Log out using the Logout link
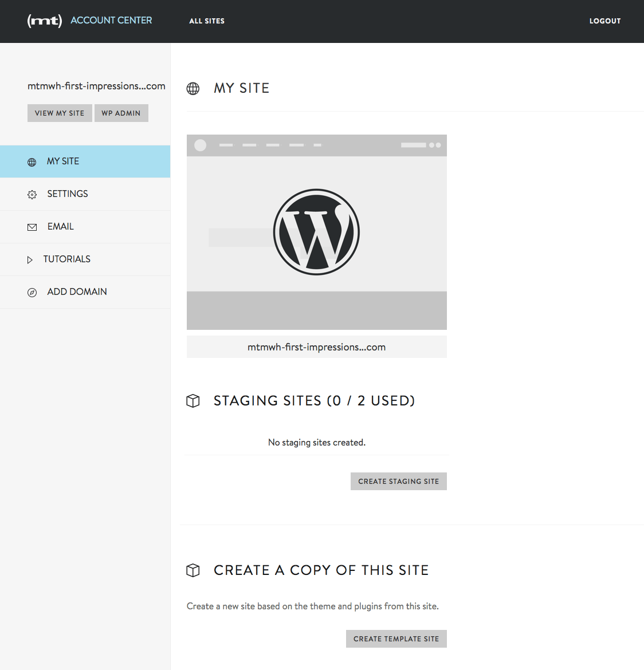Screen dimensions: 644x670 pyautogui.click(x=604, y=21)
